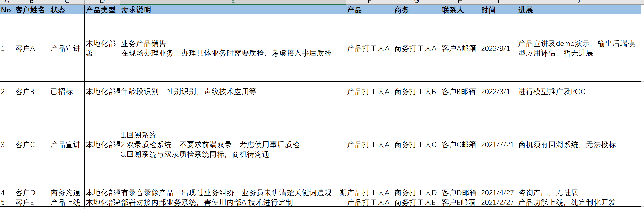The width and height of the screenshot is (644, 209).
Task: Click the cell 商务打工人D
Action: 417,192
